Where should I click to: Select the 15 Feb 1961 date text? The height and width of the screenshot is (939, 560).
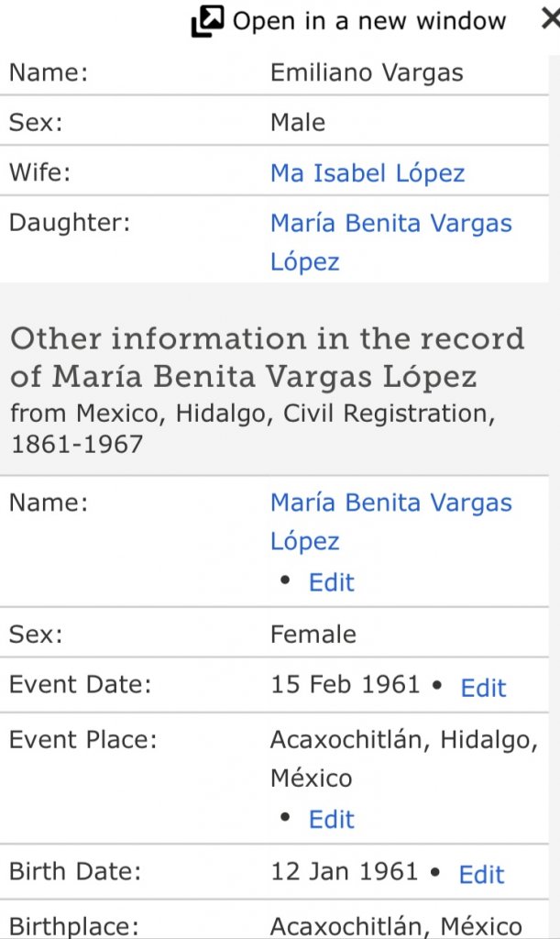[x=345, y=685]
